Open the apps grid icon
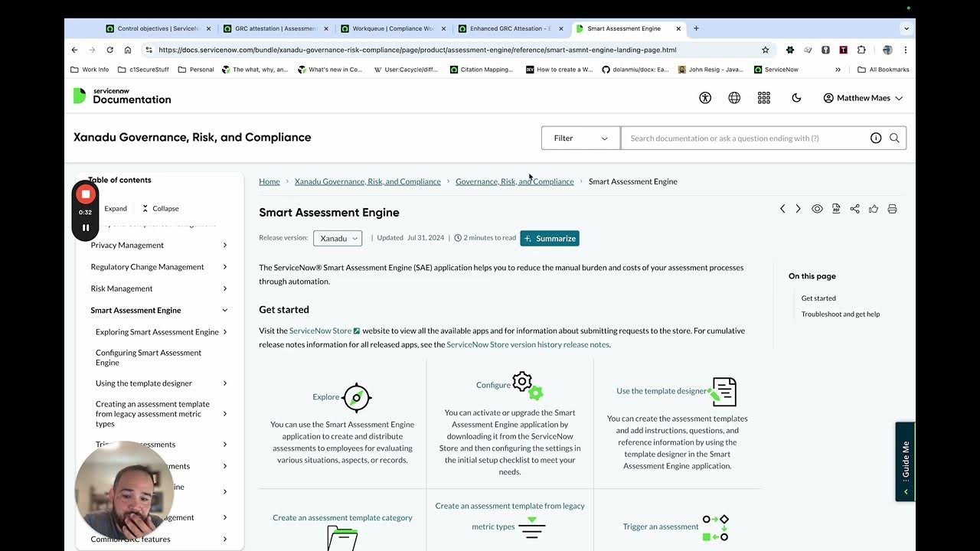The width and height of the screenshot is (980, 551). pos(763,98)
